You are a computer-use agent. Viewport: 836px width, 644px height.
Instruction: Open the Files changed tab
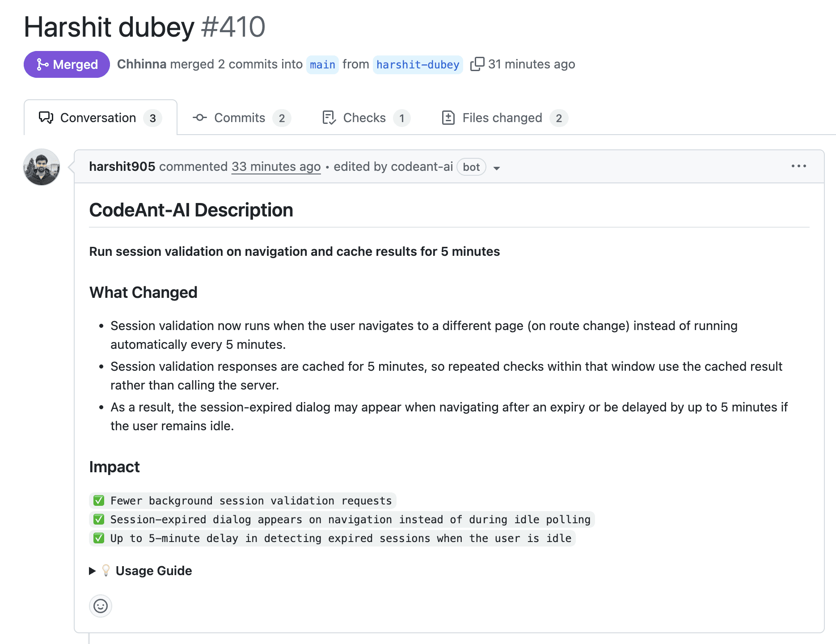pyautogui.click(x=504, y=118)
